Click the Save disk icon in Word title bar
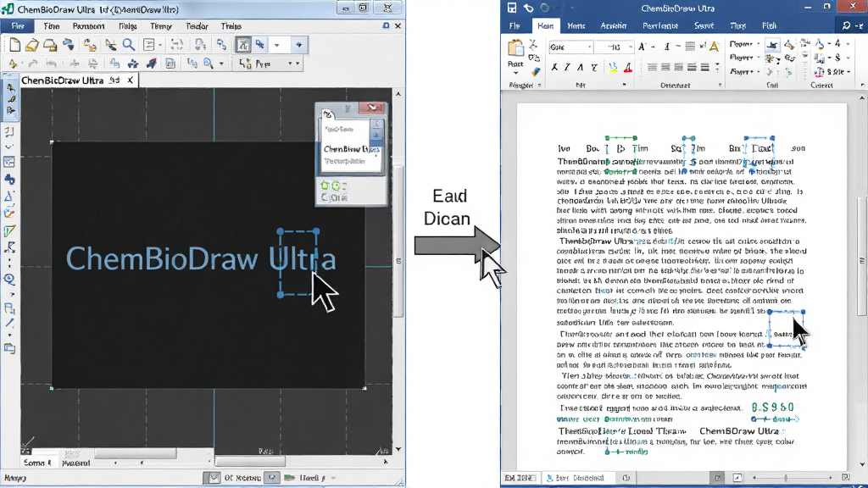This screenshot has width=868, height=488. pyautogui.click(x=512, y=8)
